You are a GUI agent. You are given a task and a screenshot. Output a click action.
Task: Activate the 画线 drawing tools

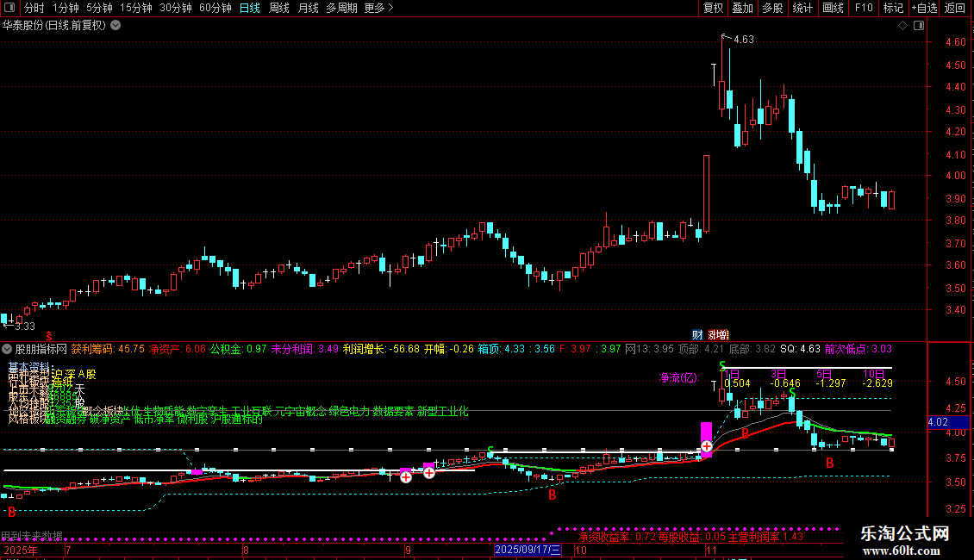point(833,8)
